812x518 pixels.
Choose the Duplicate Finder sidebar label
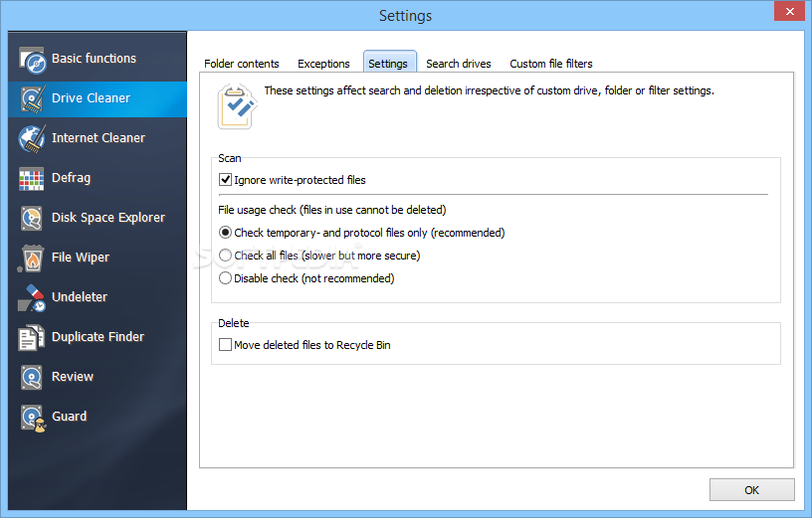coord(98,337)
